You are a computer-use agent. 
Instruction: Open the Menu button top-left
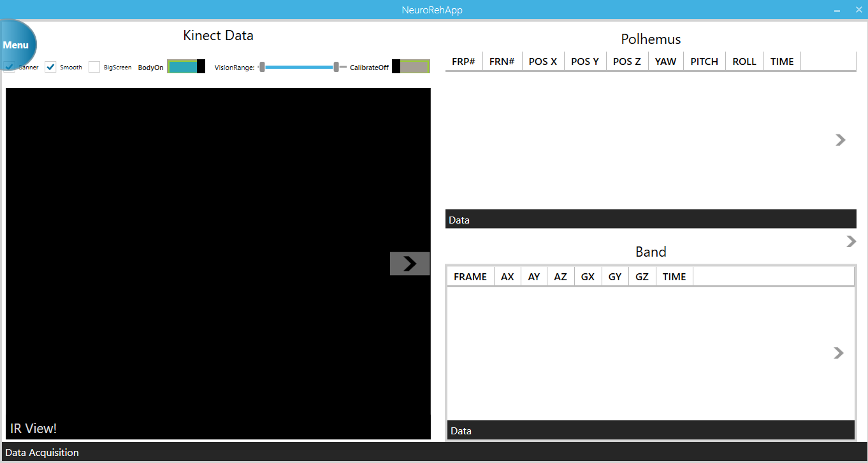[15, 45]
